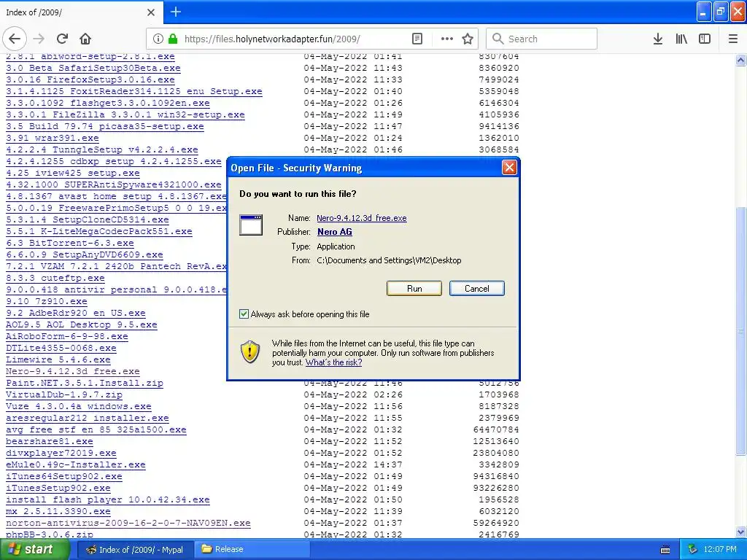Download iTunes64Setup902.exe

coord(64,476)
